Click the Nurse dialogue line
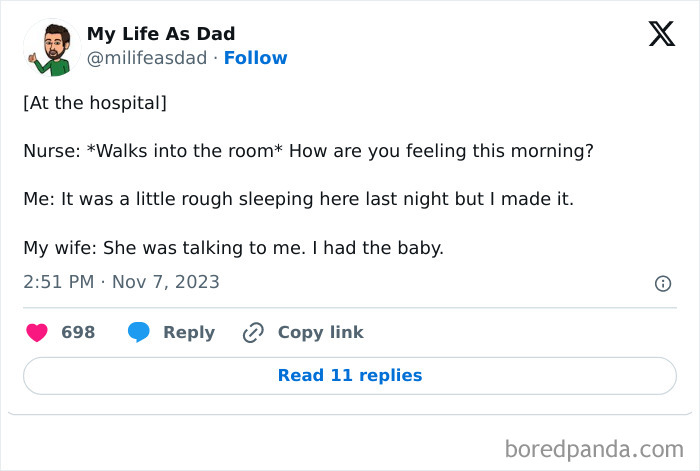 pyautogui.click(x=308, y=151)
